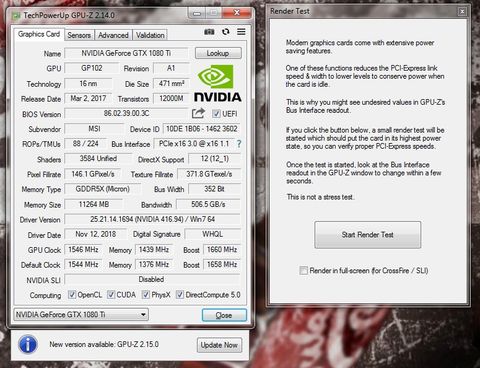Toggle the PhysX checkbox
The height and width of the screenshot is (368, 480).
pos(145,295)
